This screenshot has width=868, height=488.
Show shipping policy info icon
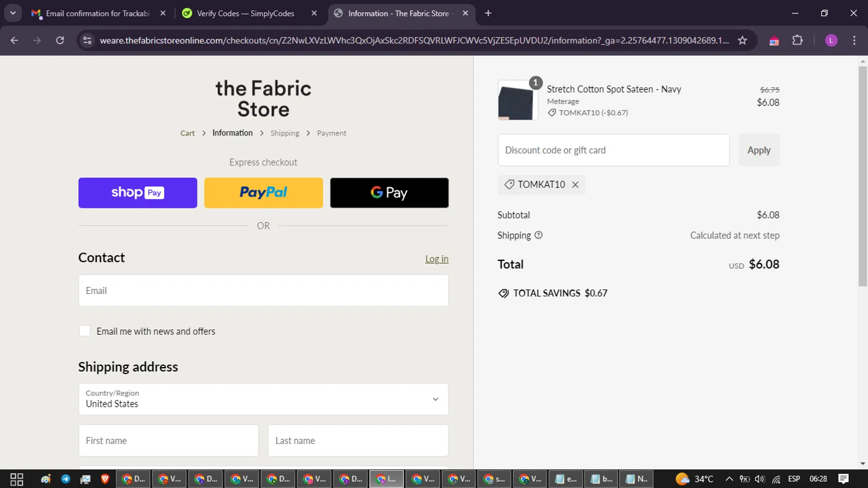538,235
